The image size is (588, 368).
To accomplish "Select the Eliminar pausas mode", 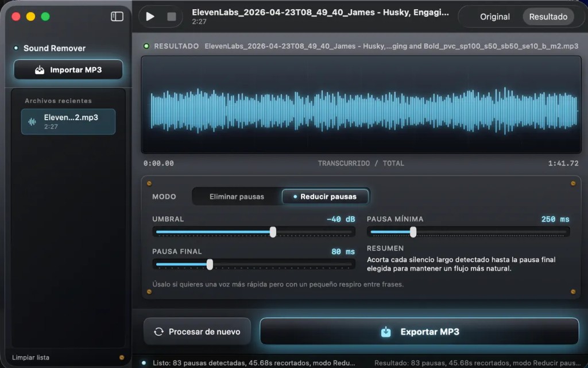I will point(237,197).
